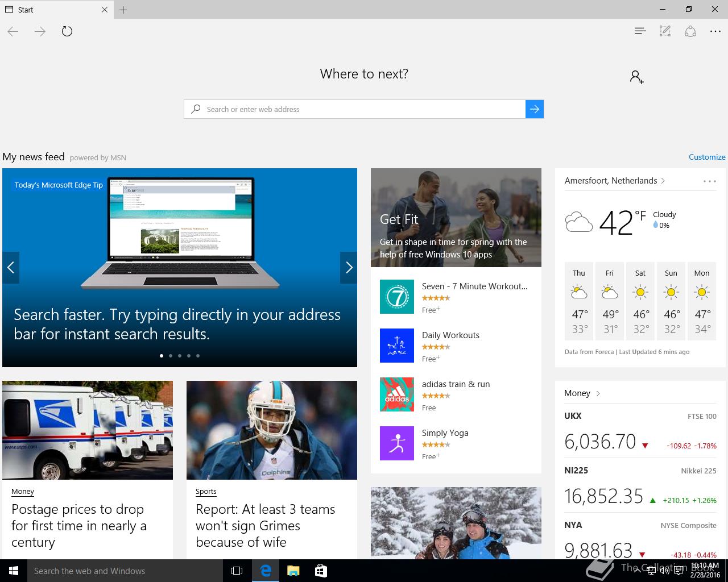The image size is (728, 582).
Task: Select the Start tab
Action: (57, 10)
